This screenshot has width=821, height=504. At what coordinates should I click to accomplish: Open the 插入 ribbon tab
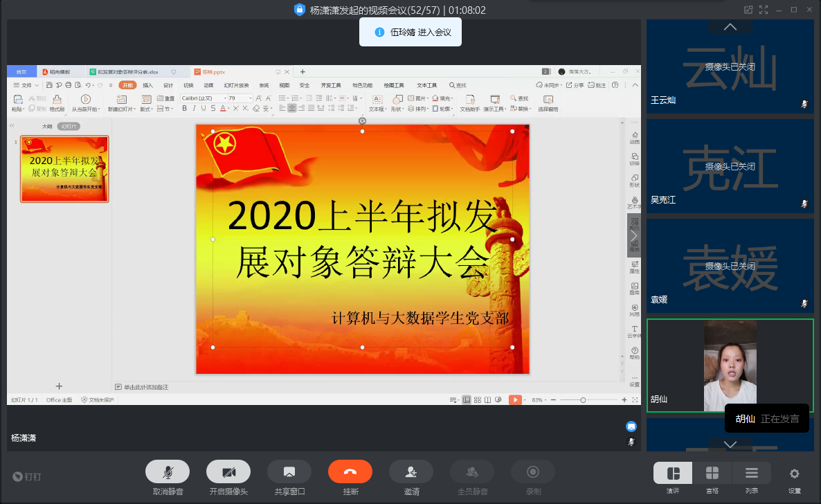(x=148, y=85)
